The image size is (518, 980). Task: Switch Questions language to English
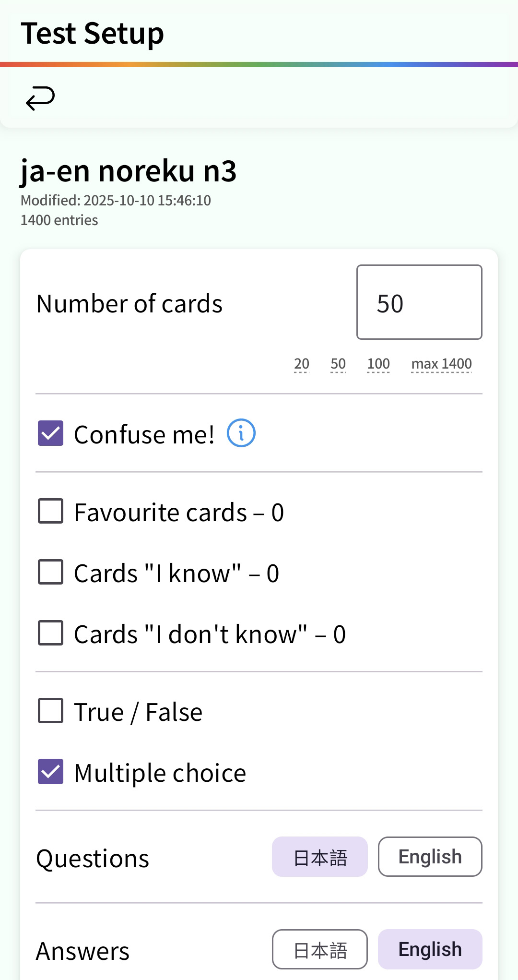point(430,857)
